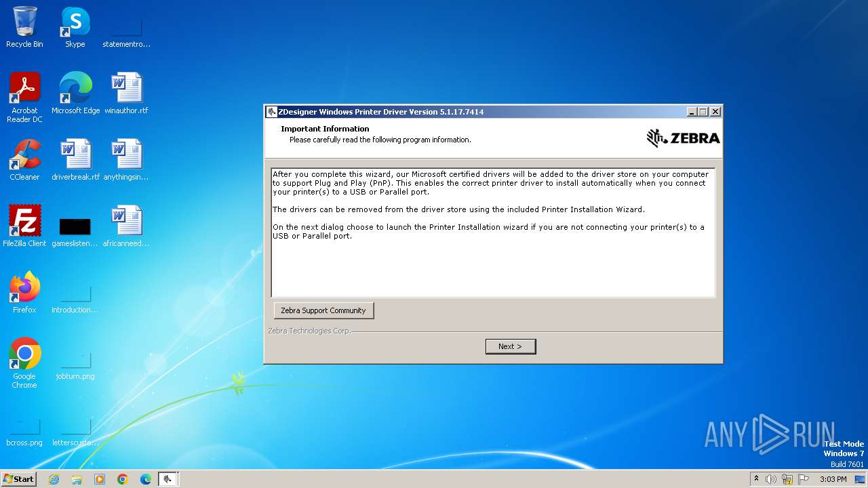Open File Explorer from taskbar
The image size is (868, 488).
[77, 479]
